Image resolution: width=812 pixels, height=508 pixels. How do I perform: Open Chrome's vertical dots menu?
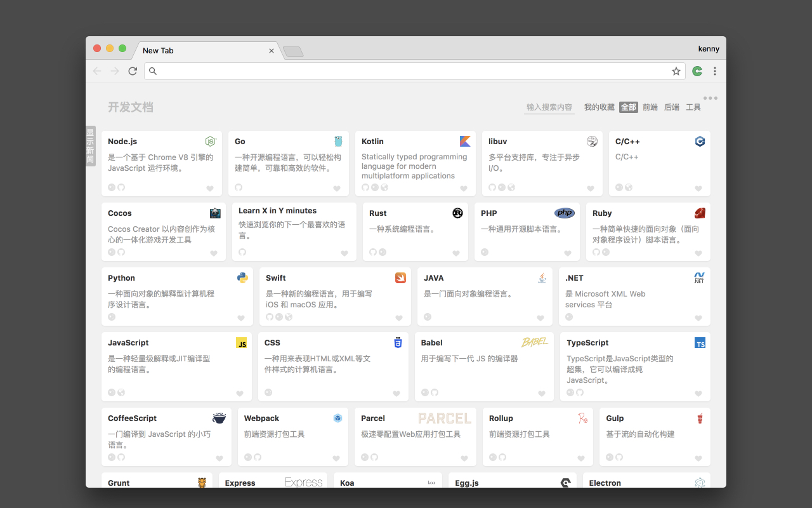(x=715, y=71)
